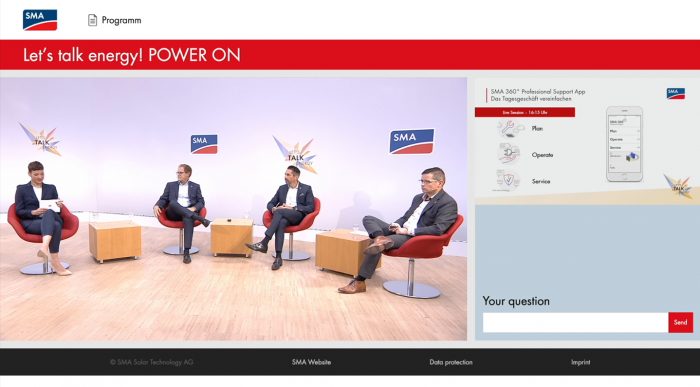Click the small SMA logo on slide
This screenshot has height=387, width=700.
click(x=675, y=93)
